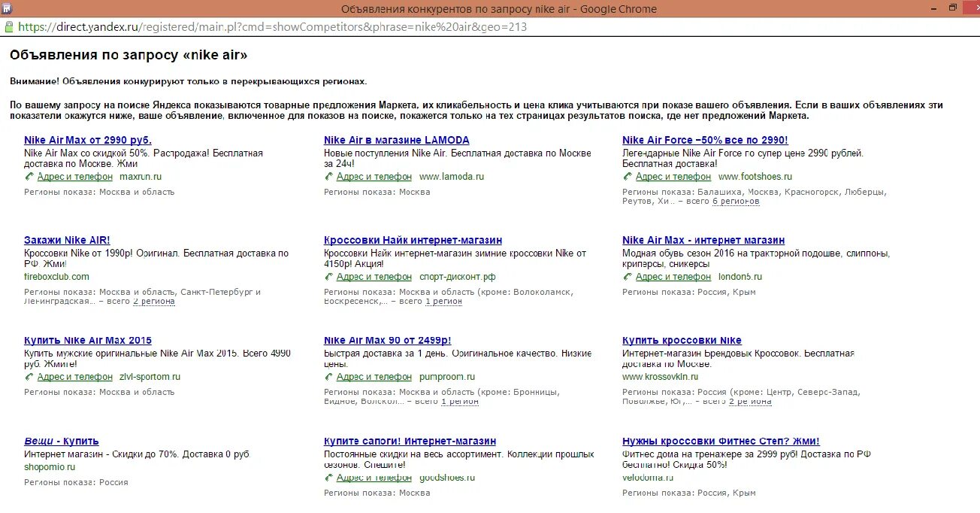Click the phone icon beside maxrun.ru
This screenshot has width=980, height=513.
tap(29, 177)
